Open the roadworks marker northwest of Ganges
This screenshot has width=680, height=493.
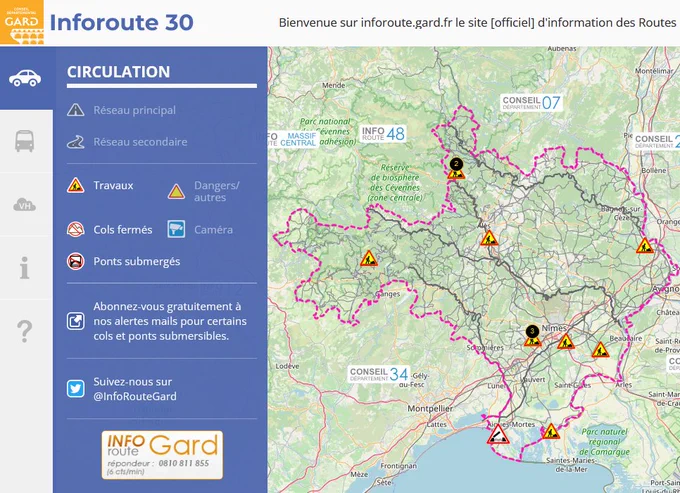369,258
